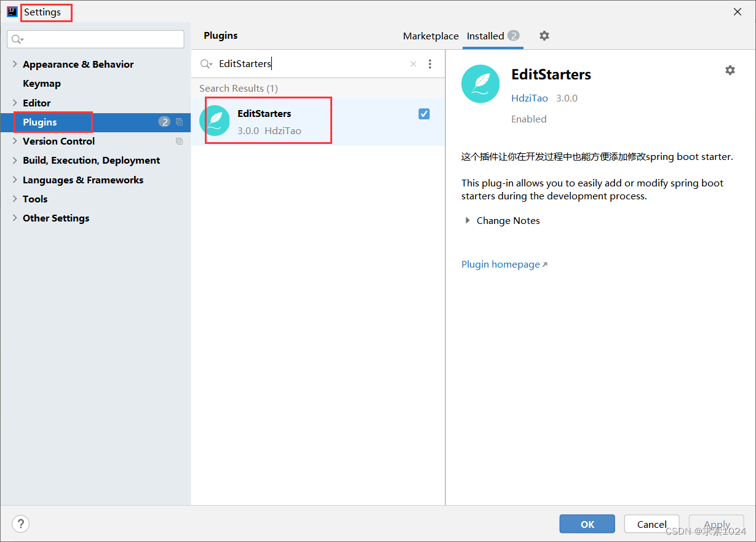Focus the settings search input field
The width and height of the screenshot is (756, 542).
(95, 39)
